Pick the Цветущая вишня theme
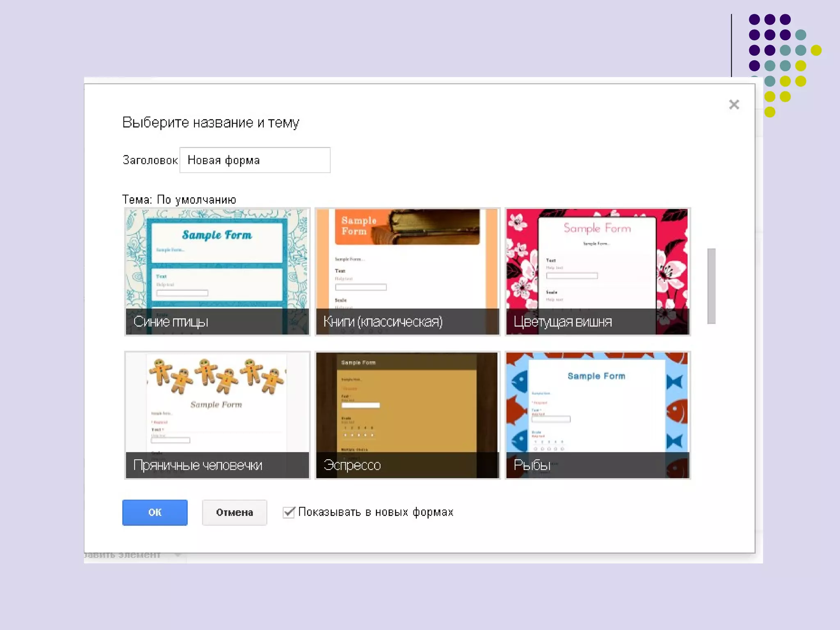This screenshot has width=840, height=630. click(x=597, y=262)
